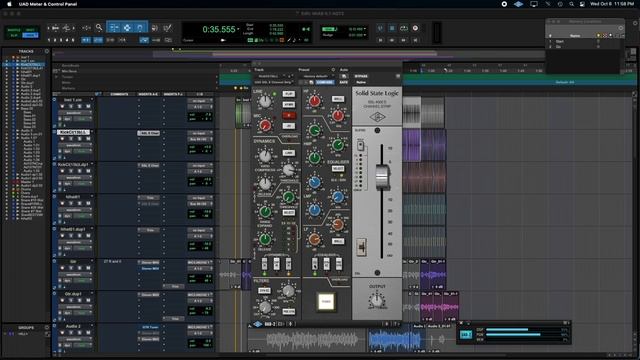
Task: Select the Trim tool
Action: click(x=114, y=28)
